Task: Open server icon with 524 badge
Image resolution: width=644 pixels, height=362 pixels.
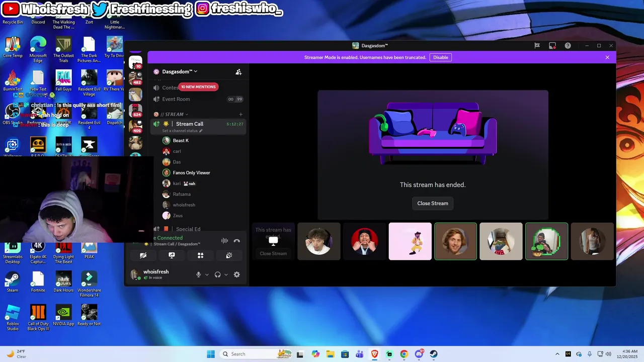Action: tap(135, 111)
